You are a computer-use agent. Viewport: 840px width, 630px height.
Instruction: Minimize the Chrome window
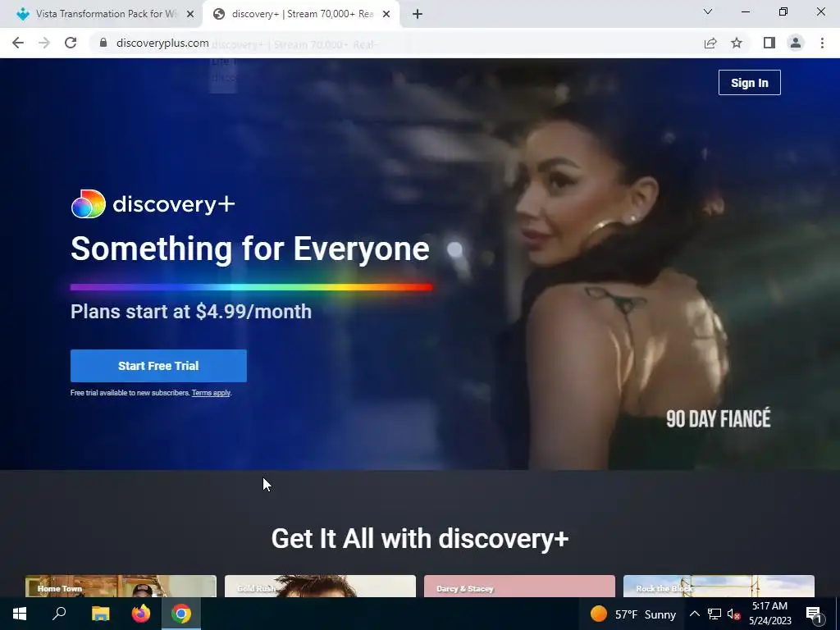click(745, 11)
